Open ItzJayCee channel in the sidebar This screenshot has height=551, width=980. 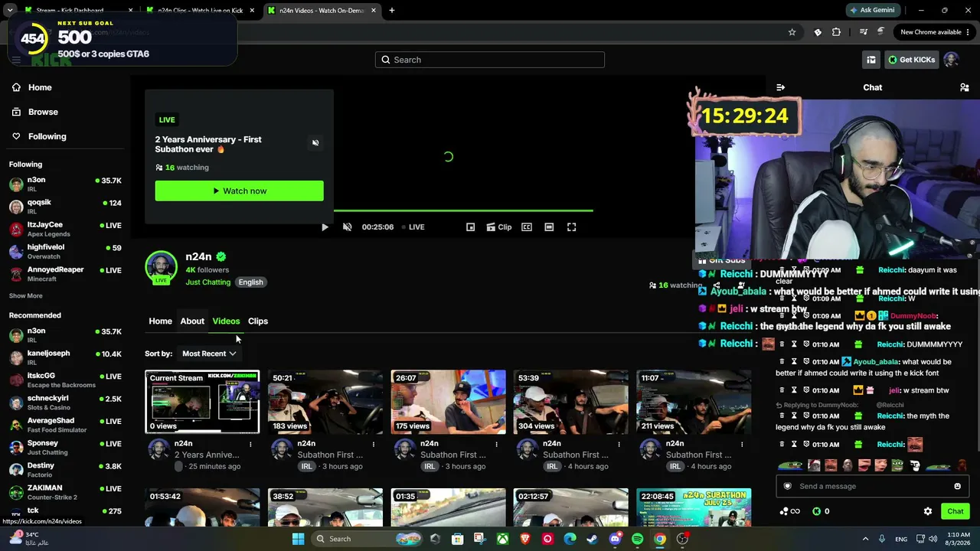(x=65, y=229)
